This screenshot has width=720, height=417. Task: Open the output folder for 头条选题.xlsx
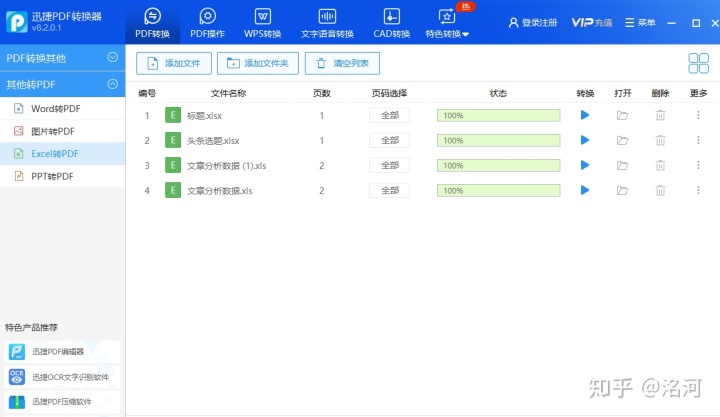point(622,140)
